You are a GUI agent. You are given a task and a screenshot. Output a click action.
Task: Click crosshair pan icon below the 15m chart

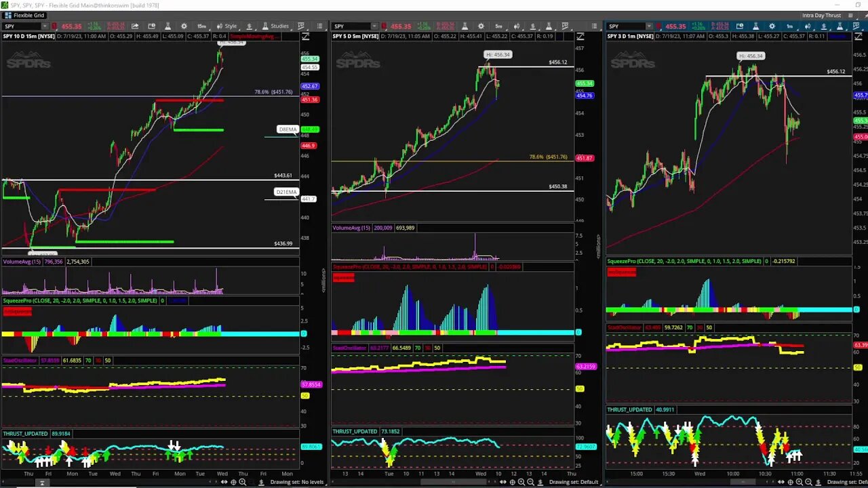(233, 482)
